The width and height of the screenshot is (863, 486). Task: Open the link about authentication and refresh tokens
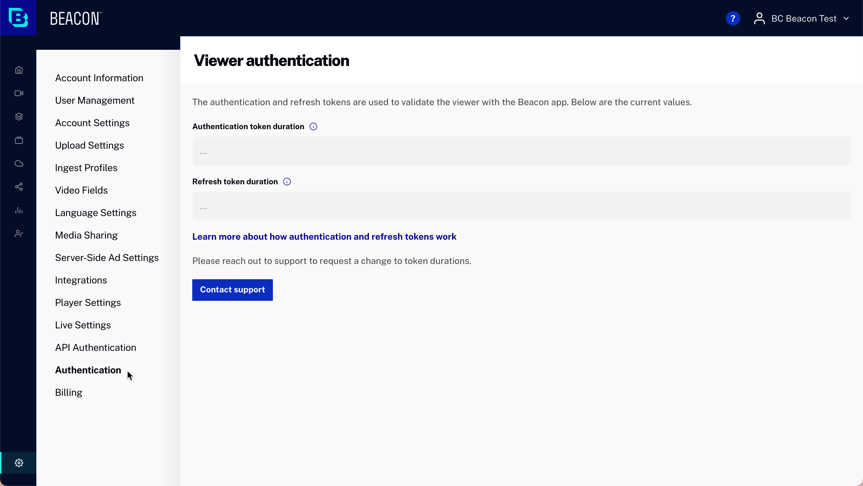coord(324,237)
